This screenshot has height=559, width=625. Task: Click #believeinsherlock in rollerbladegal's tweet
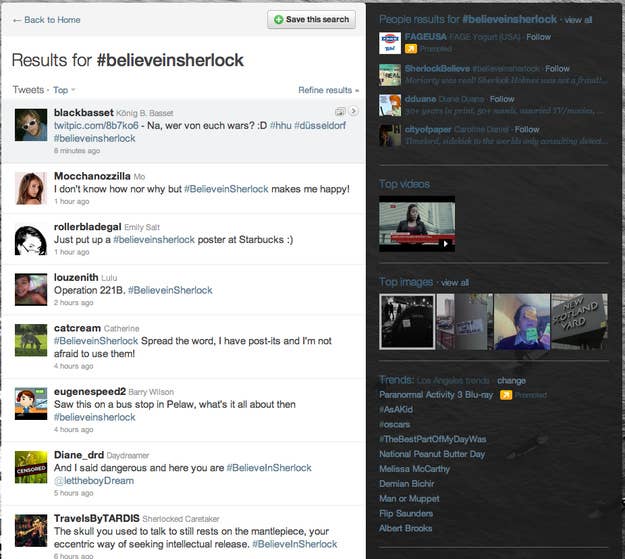point(154,240)
